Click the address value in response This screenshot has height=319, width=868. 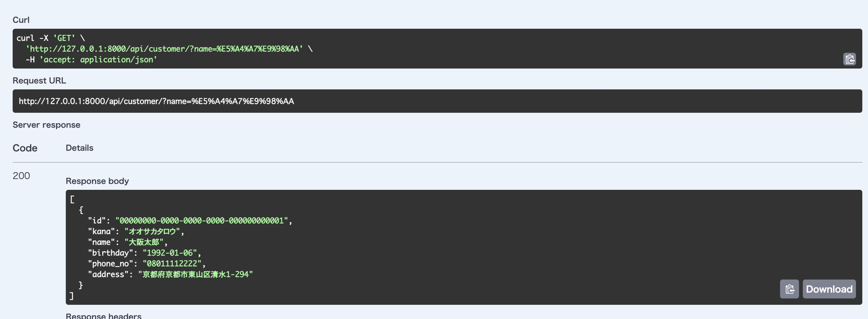[195, 274]
